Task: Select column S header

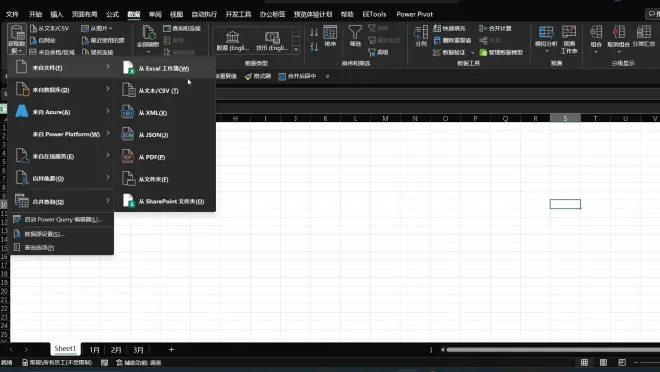Action: tap(565, 118)
